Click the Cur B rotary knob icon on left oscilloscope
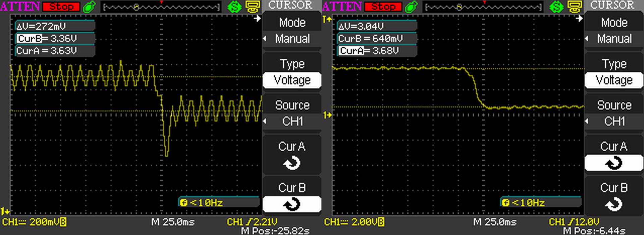 click(291, 204)
